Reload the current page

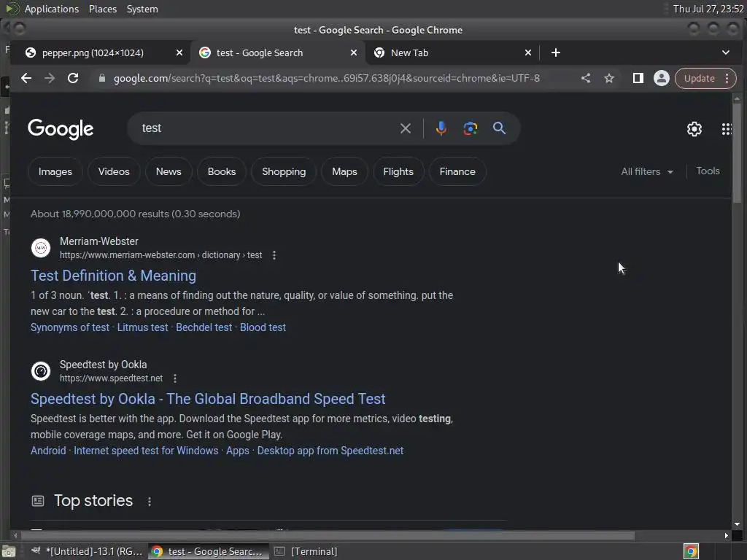73,78
